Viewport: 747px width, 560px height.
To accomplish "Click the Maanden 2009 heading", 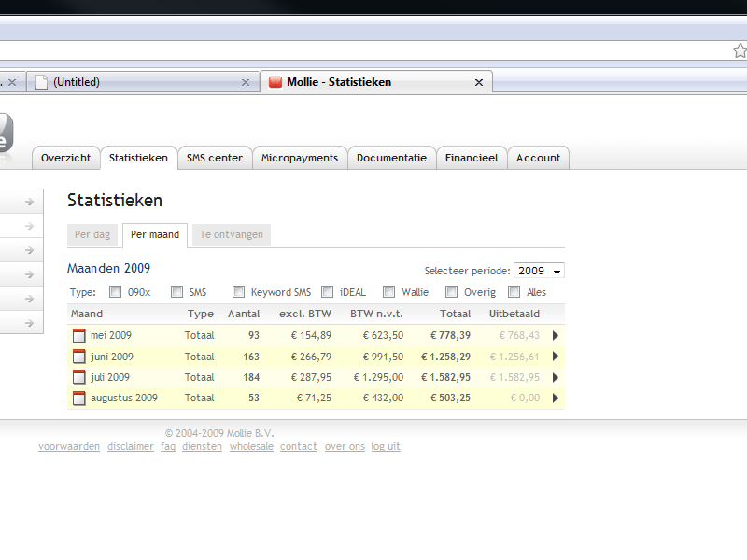I will (108, 269).
